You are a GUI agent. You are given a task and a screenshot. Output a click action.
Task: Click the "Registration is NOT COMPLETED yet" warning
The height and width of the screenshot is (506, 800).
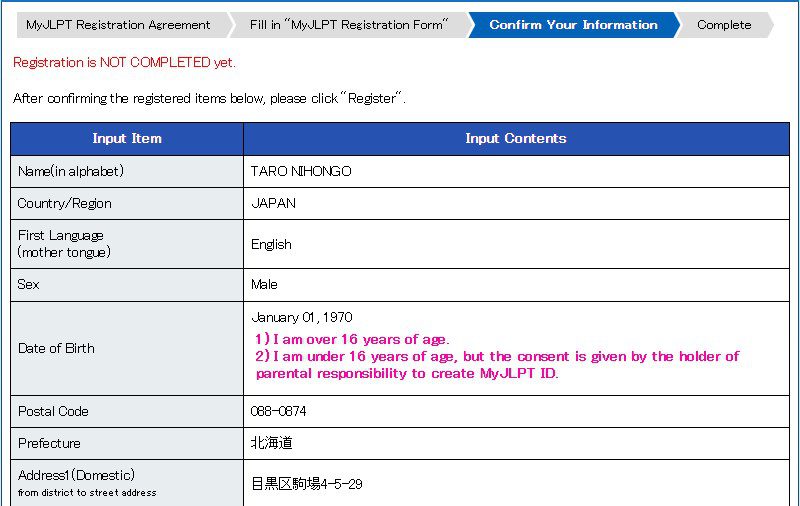(124, 62)
